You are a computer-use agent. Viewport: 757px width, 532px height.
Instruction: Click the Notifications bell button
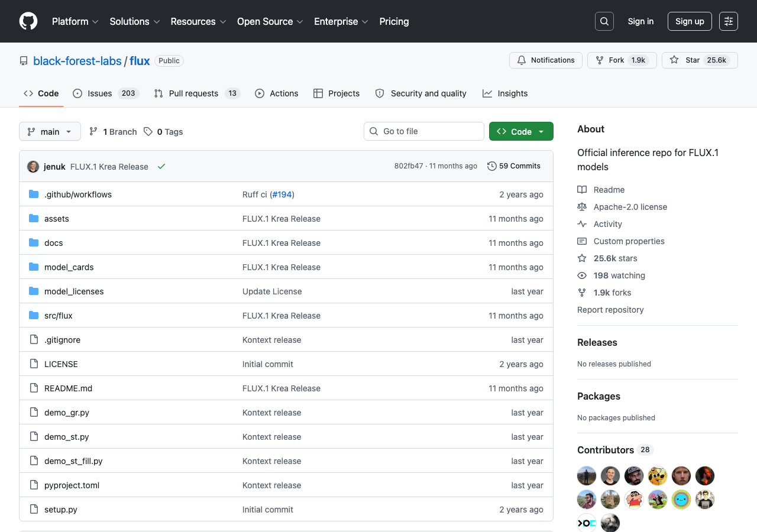pyautogui.click(x=546, y=60)
